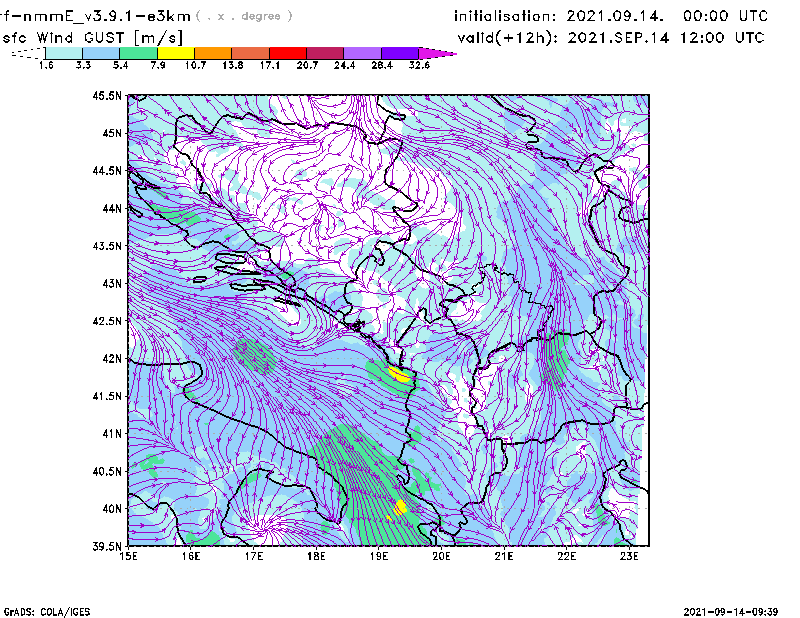Pick the orange 10.7–13.8 legend swatch
This screenshot has height=618, width=800.
[x=213, y=53]
